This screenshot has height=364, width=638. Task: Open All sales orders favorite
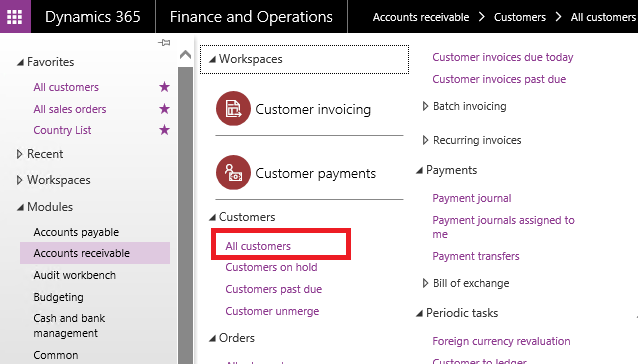pos(70,109)
